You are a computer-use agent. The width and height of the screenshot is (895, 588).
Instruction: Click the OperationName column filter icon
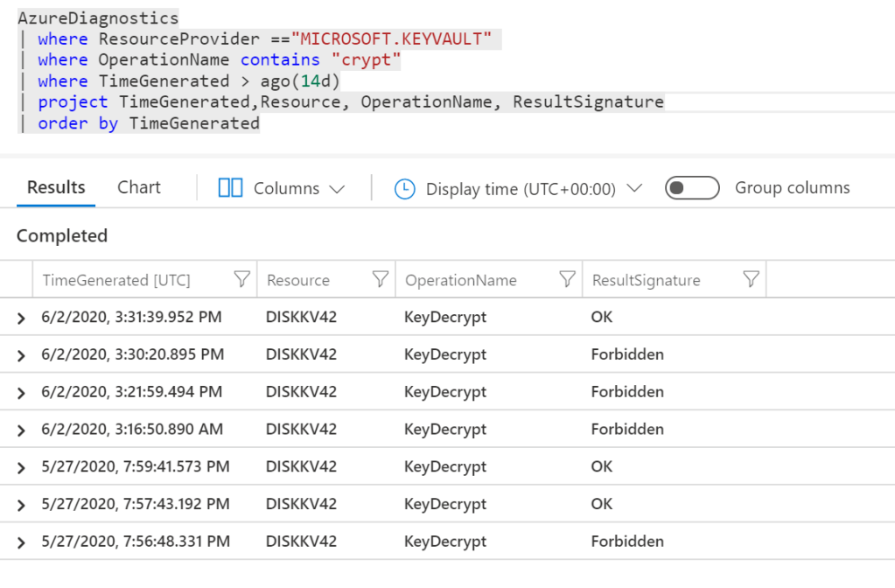coord(567,280)
